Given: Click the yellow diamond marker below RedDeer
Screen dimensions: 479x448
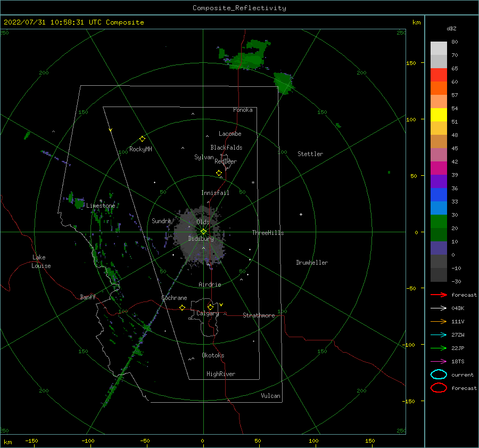Looking at the screenshot, I should point(219,173).
